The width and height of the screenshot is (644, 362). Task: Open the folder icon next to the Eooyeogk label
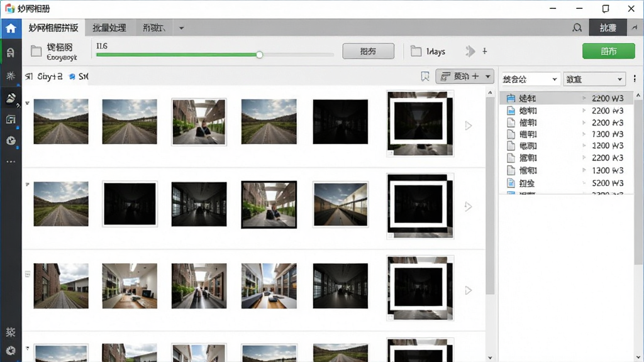(x=36, y=51)
